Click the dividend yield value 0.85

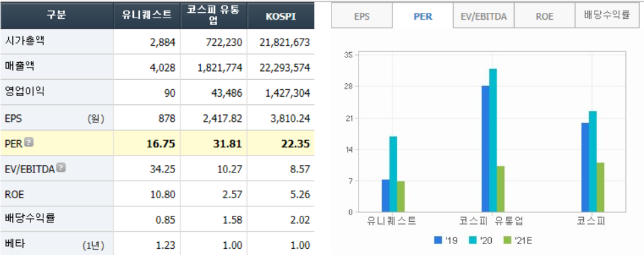coord(166,220)
